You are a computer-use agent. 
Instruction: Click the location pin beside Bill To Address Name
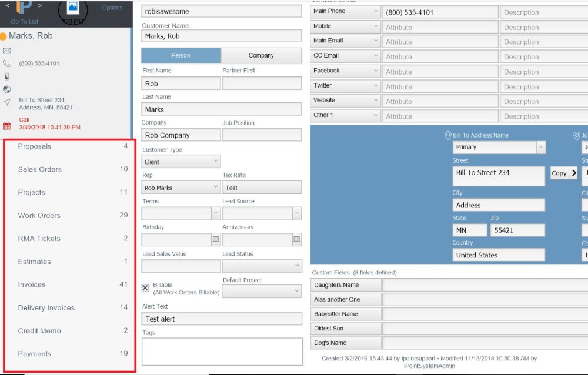click(448, 135)
